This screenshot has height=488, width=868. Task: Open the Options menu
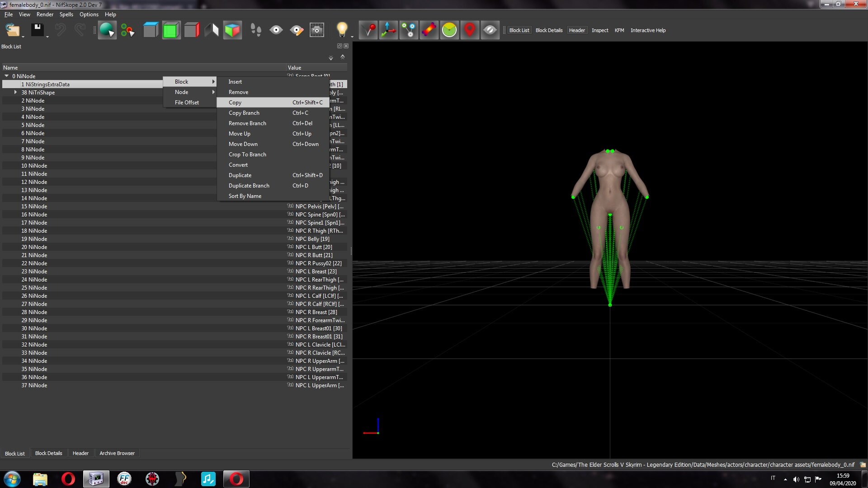click(x=89, y=14)
